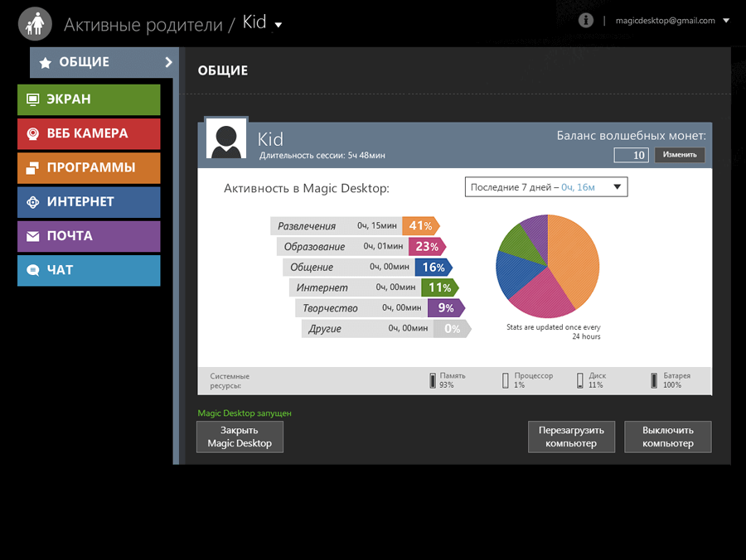Image resolution: width=746 pixels, height=560 pixels.
Task: Select the Развлечения activity row
Action: pos(355,226)
